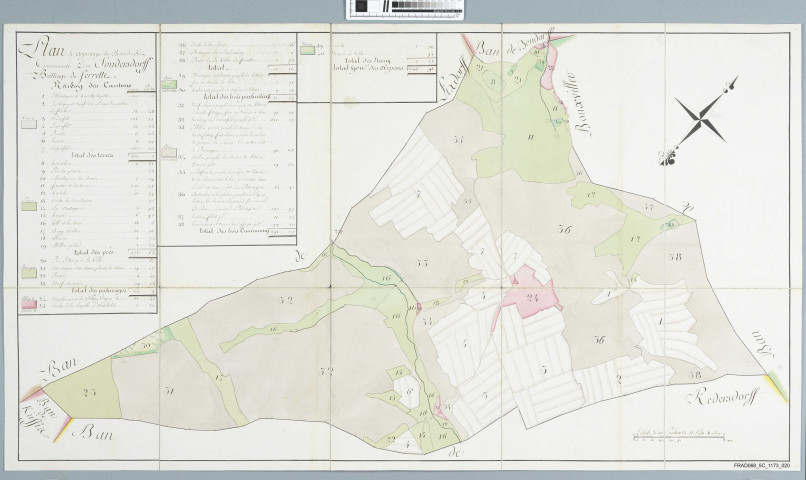Click the reference code FRAD068_5C_1173_020
The width and height of the screenshot is (806, 480).
pyautogui.click(x=758, y=468)
